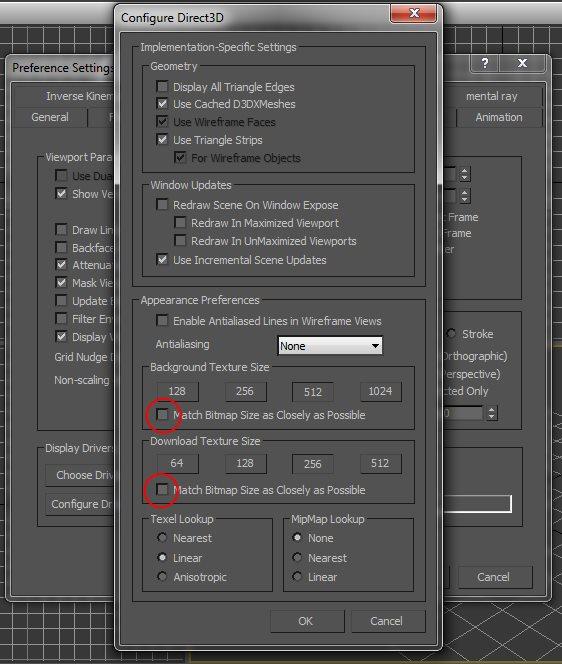Click white text field in Display Drivers area

[x=477, y=504]
